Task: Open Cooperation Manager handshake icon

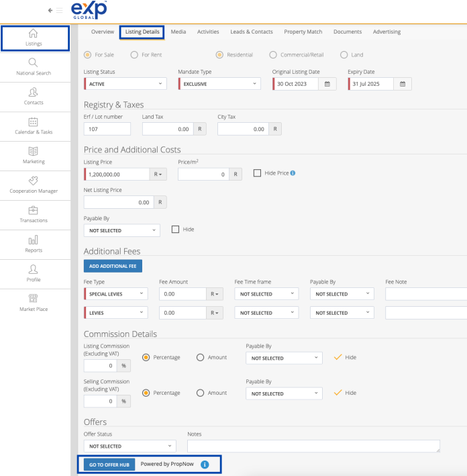Action: [34, 181]
